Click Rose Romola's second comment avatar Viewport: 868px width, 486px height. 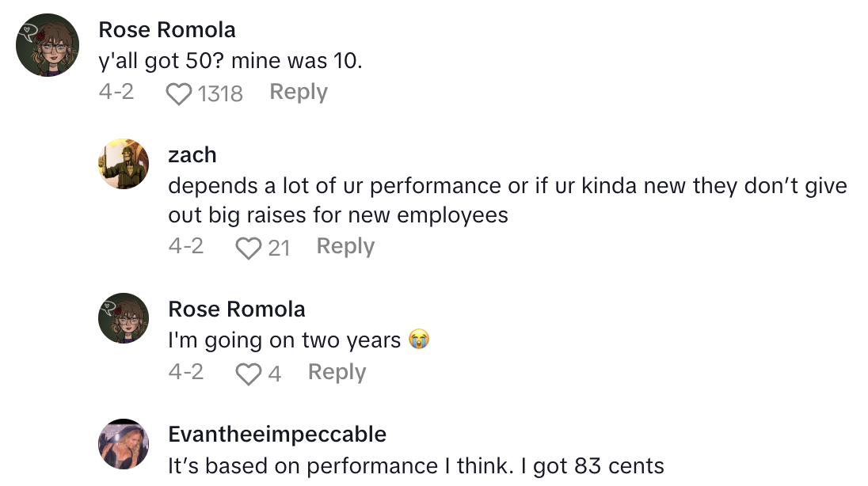point(124,317)
